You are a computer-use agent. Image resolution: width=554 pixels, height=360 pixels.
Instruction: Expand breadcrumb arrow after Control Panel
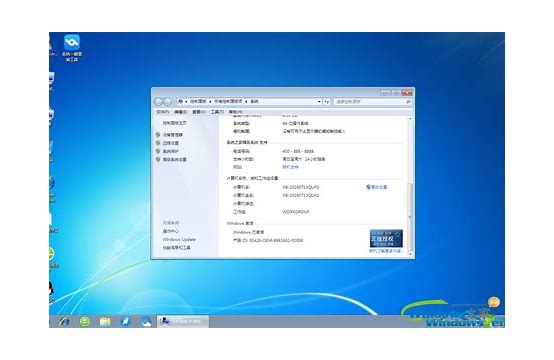pos(210,101)
